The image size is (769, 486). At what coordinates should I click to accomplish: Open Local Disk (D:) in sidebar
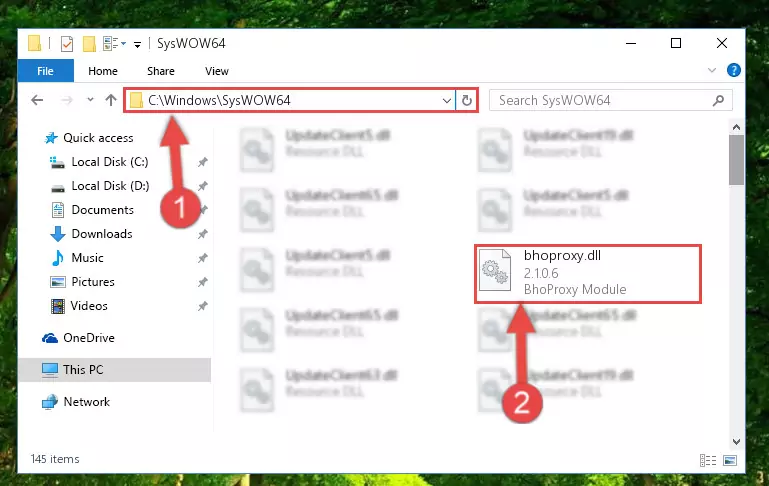click(110, 186)
